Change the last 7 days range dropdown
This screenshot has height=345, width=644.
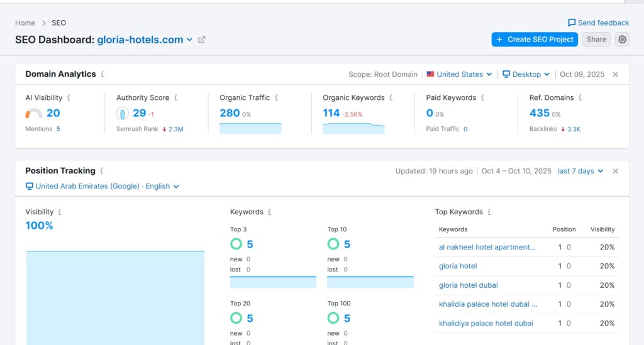pos(580,171)
